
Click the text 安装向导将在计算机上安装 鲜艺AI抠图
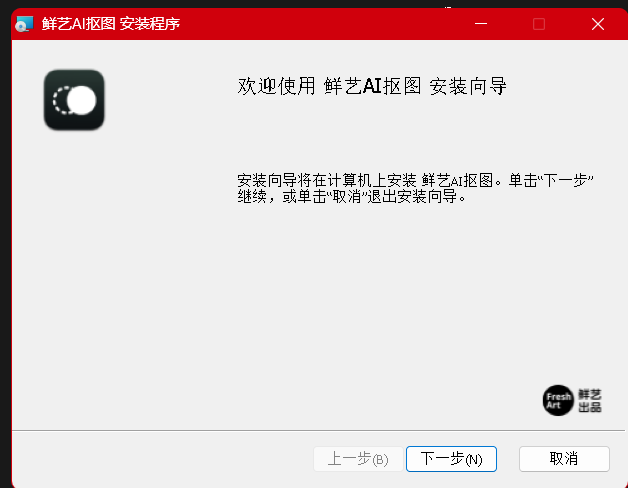365,180
